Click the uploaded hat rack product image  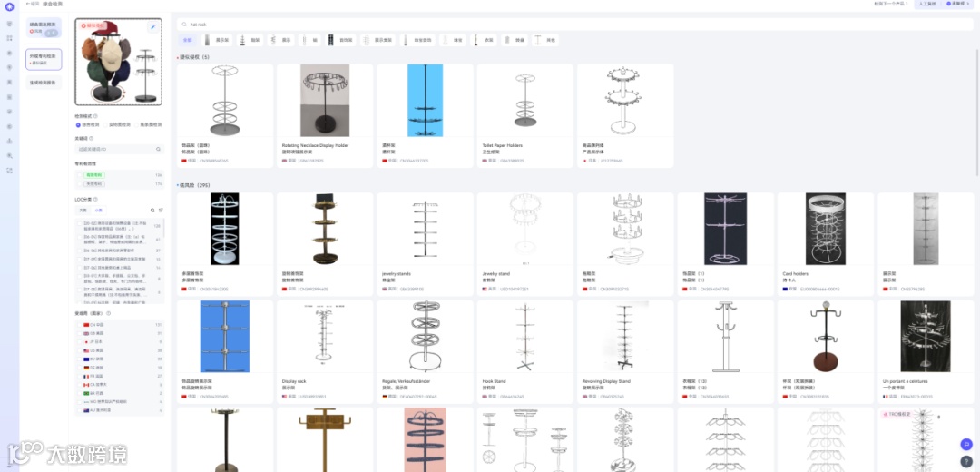pos(119,61)
